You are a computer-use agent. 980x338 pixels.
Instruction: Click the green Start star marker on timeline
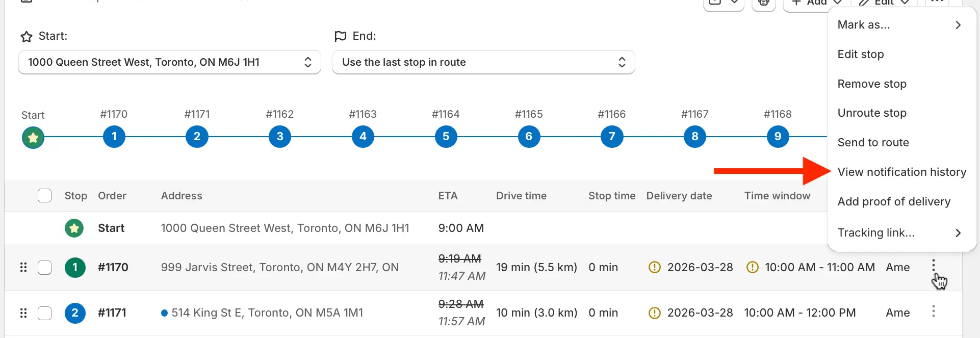[x=33, y=138]
